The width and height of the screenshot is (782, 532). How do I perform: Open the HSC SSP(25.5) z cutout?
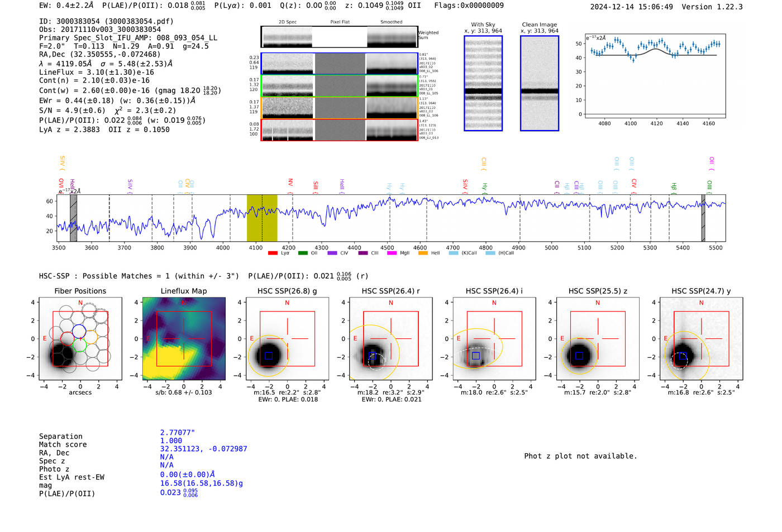tap(598, 339)
